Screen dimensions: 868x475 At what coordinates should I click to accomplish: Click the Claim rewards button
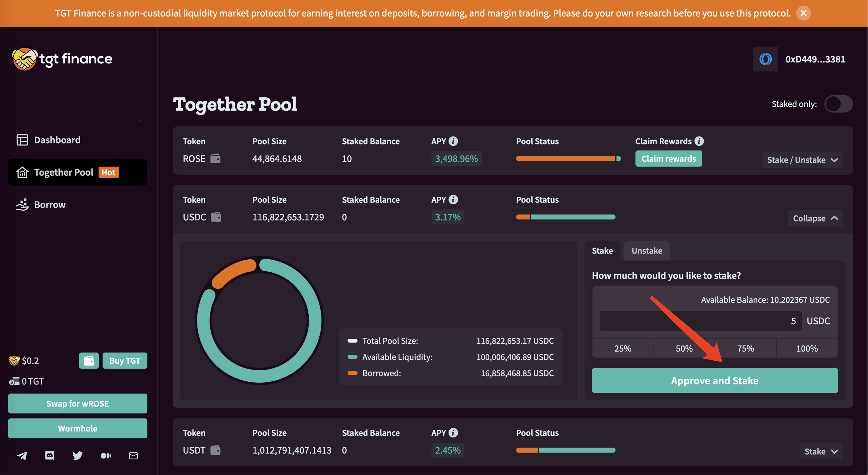coord(668,159)
